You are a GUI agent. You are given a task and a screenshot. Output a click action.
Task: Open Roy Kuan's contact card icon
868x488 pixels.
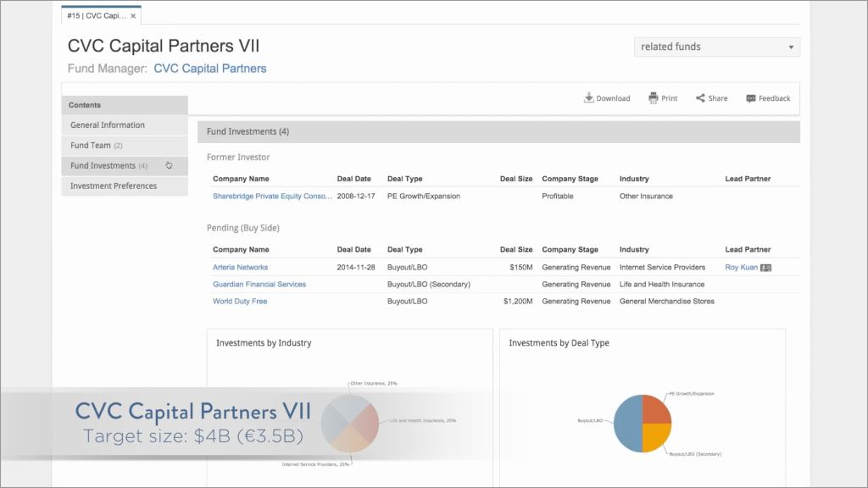[x=766, y=268]
